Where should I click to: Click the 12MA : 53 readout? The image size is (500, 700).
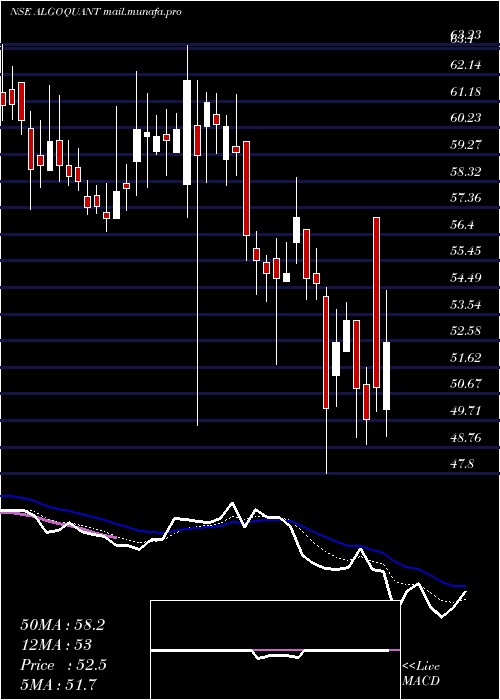(x=56, y=645)
